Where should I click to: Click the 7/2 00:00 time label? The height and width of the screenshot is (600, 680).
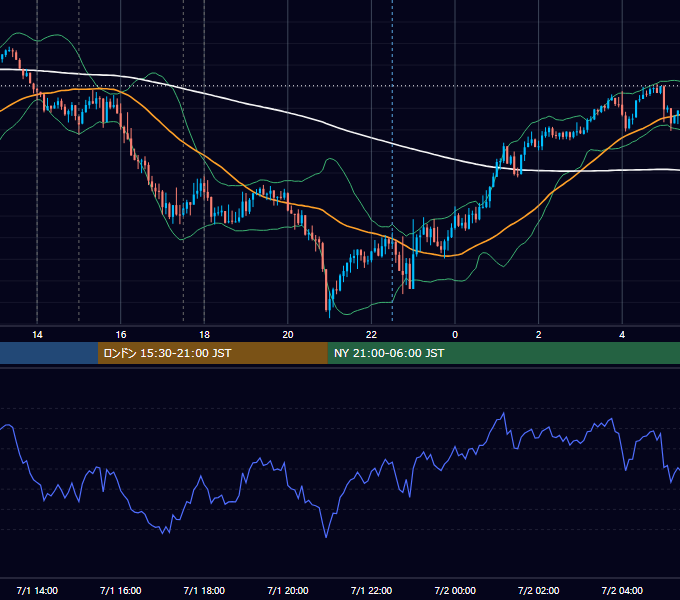(455, 590)
